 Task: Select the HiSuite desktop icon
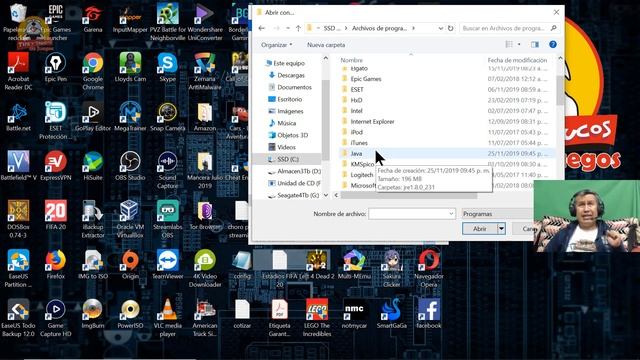(x=93, y=166)
